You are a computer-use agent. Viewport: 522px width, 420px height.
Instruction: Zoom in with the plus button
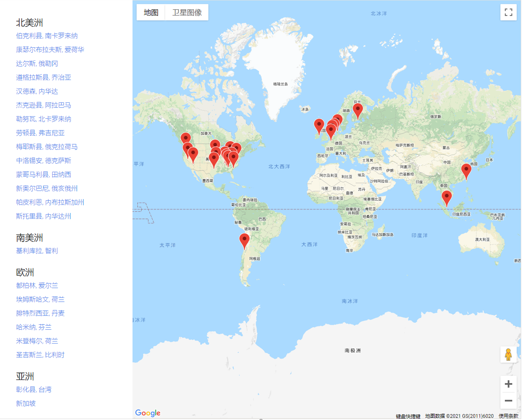pos(508,384)
